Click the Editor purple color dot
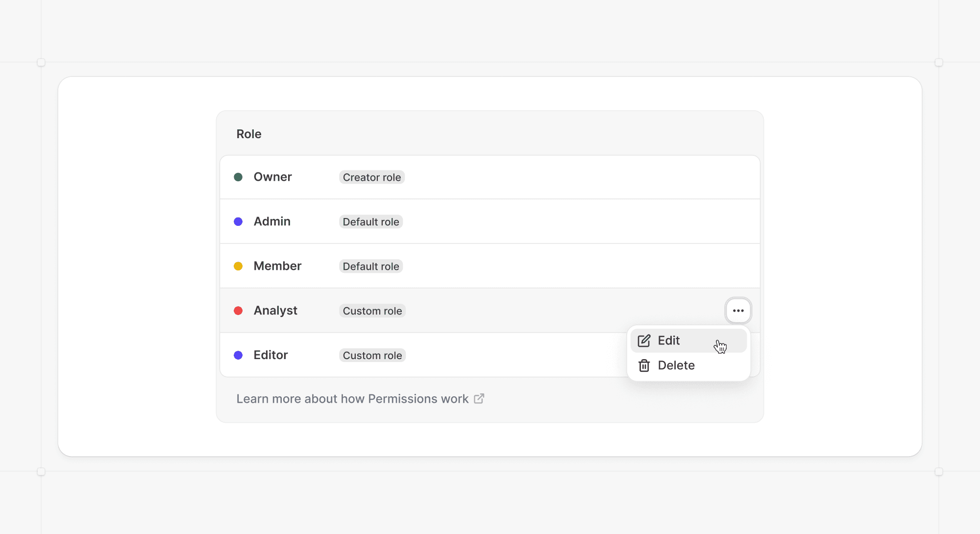Viewport: 980px width, 534px height. pyautogui.click(x=238, y=355)
